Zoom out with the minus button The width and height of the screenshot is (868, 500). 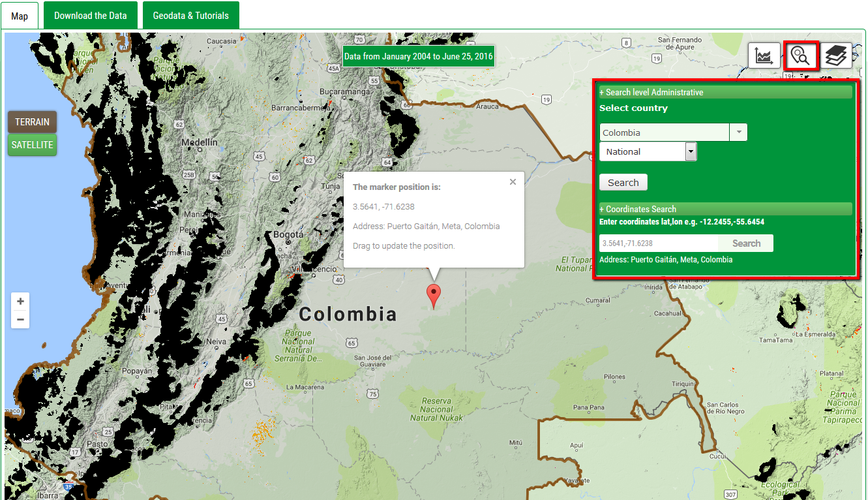[x=20, y=320]
